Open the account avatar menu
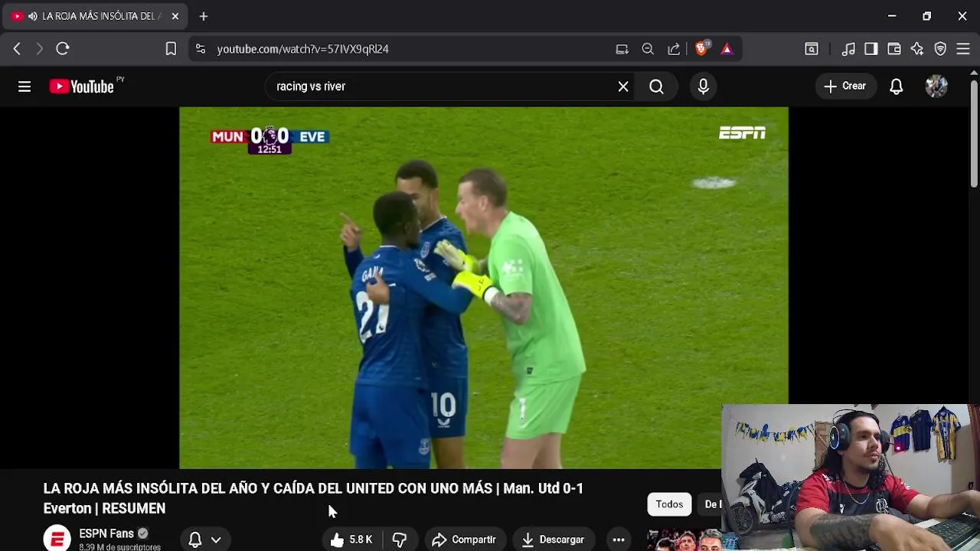The width and height of the screenshot is (980, 551). pyautogui.click(x=936, y=86)
